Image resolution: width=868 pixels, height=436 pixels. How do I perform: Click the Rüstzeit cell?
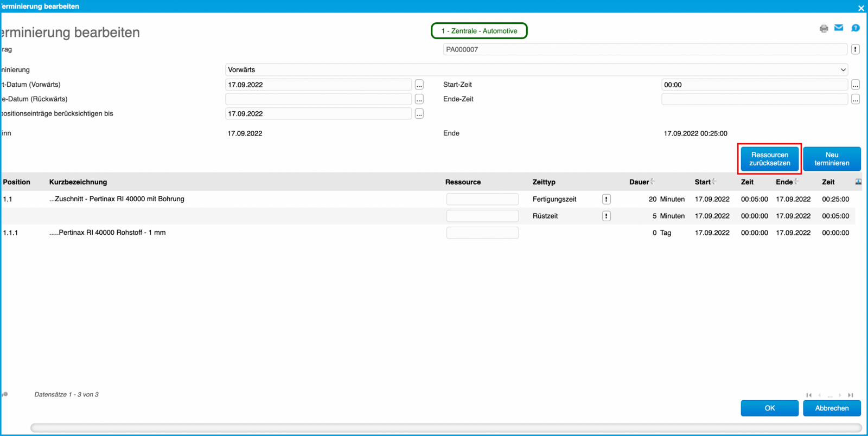pos(545,216)
